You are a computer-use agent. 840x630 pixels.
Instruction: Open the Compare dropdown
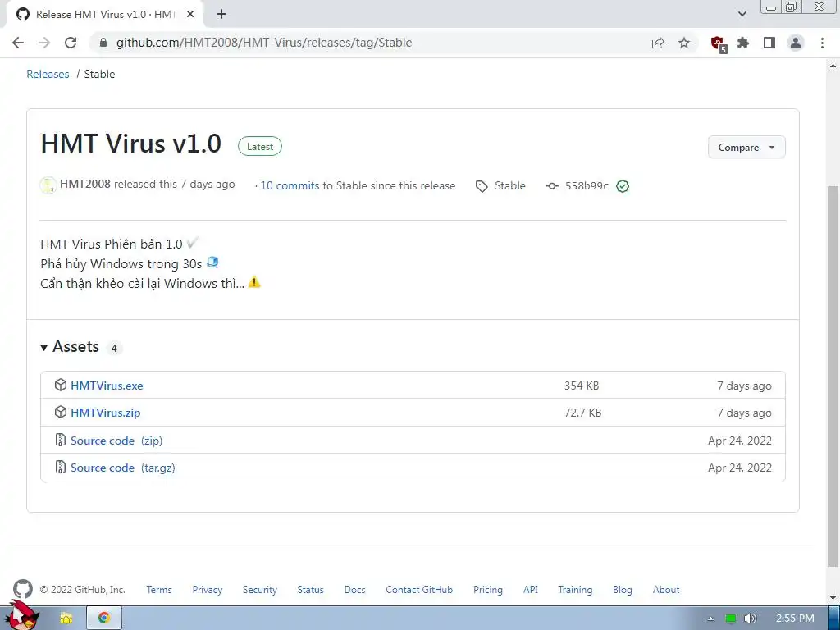[x=746, y=148]
